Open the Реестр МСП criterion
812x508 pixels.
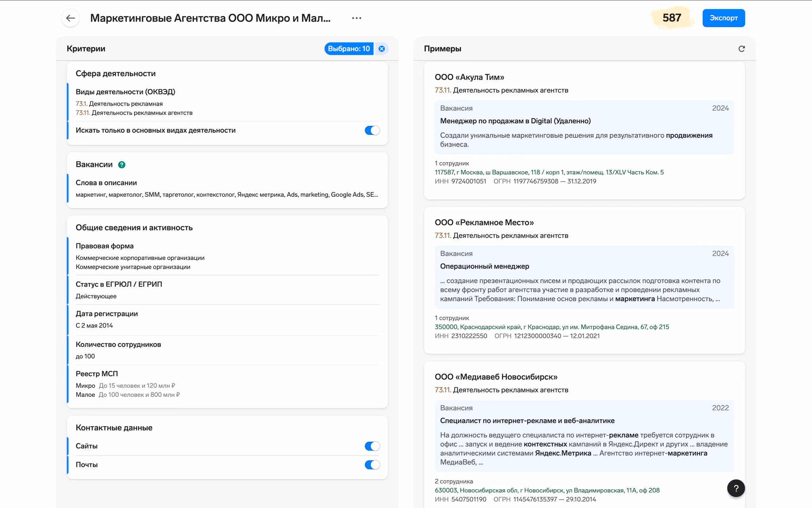(x=97, y=374)
